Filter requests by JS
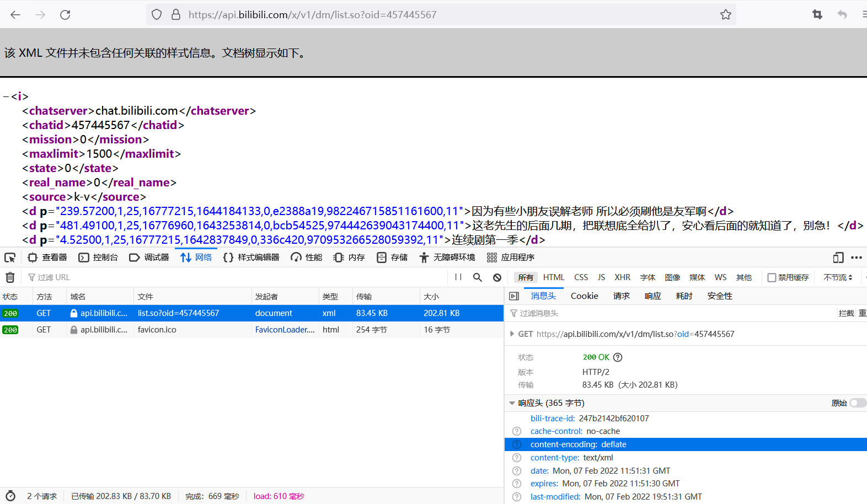Viewport: 867px width, 504px height. (x=601, y=277)
